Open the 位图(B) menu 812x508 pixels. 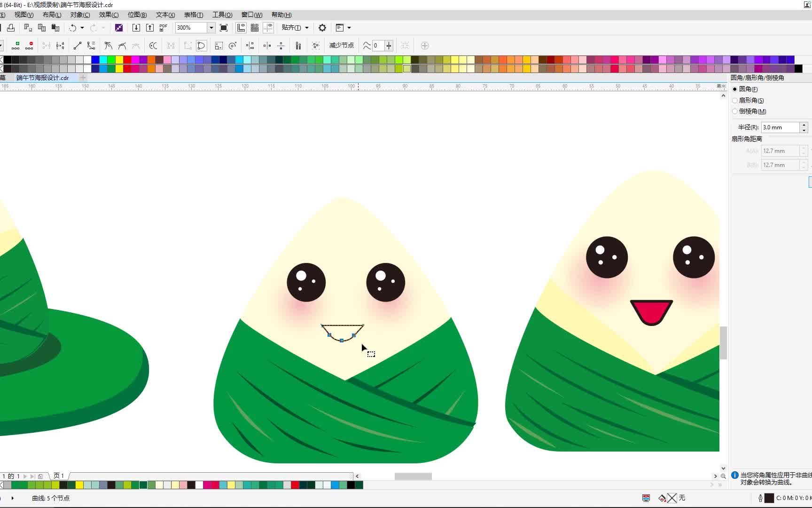(x=137, y=15)
